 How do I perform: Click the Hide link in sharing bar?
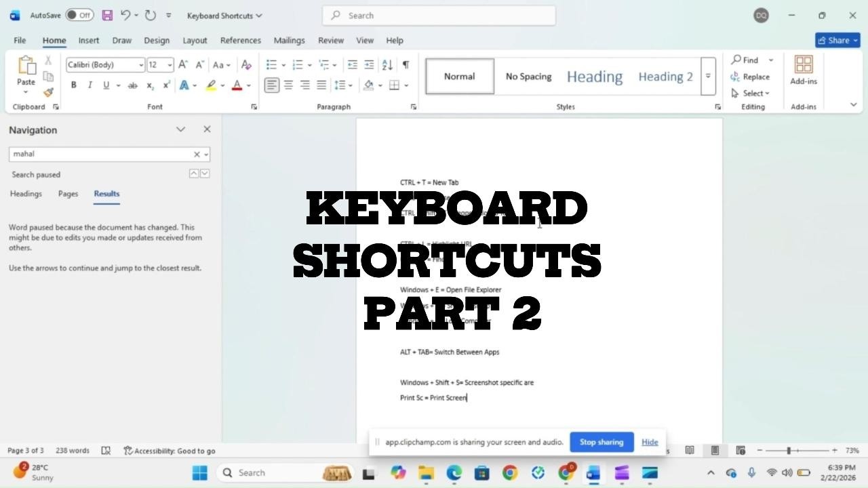click(650, 442)
